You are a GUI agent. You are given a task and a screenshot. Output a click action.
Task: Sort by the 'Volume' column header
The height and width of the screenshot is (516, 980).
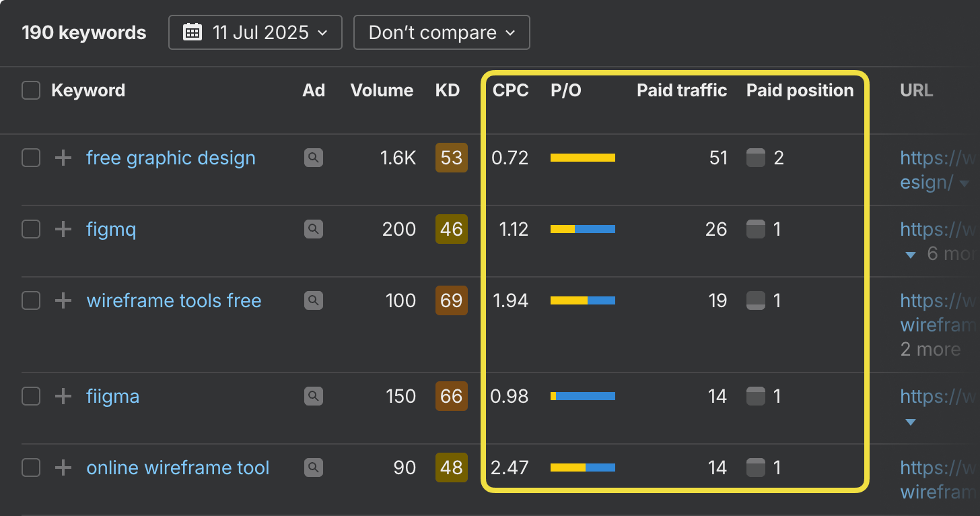coord(382,90)
